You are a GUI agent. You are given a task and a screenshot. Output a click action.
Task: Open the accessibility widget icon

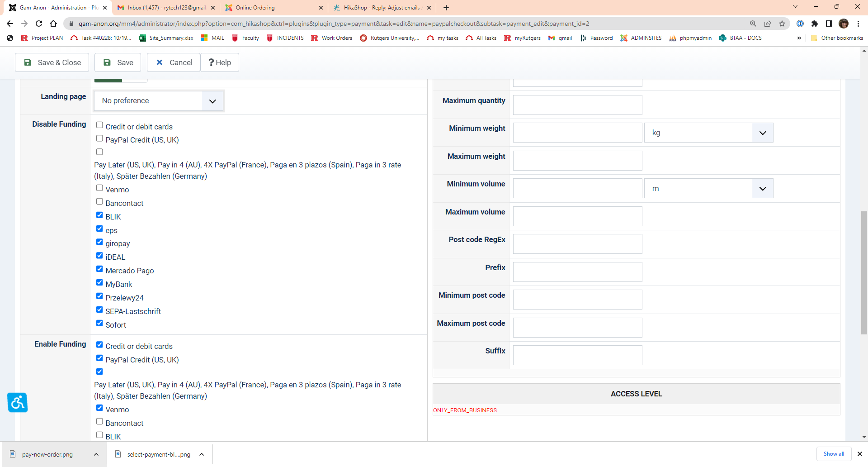[x=18, y=402]
